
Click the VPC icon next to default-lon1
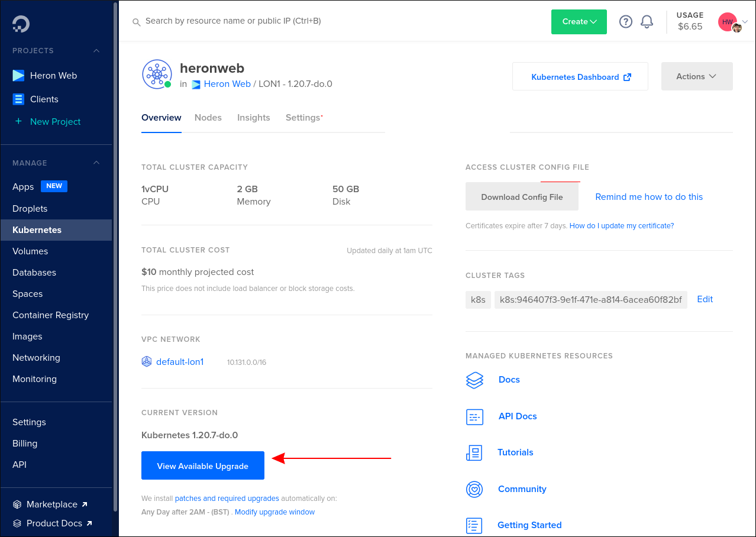point(147,361)
